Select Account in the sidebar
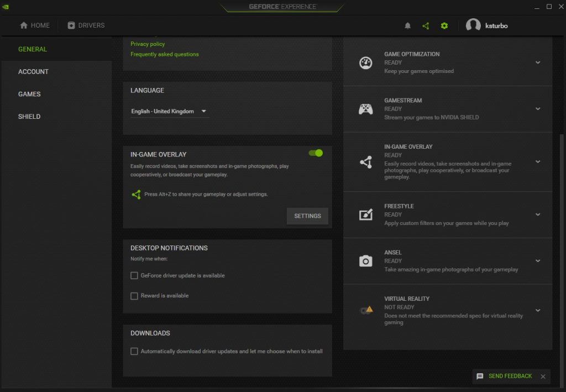566x392 pixels. [33, 72]
